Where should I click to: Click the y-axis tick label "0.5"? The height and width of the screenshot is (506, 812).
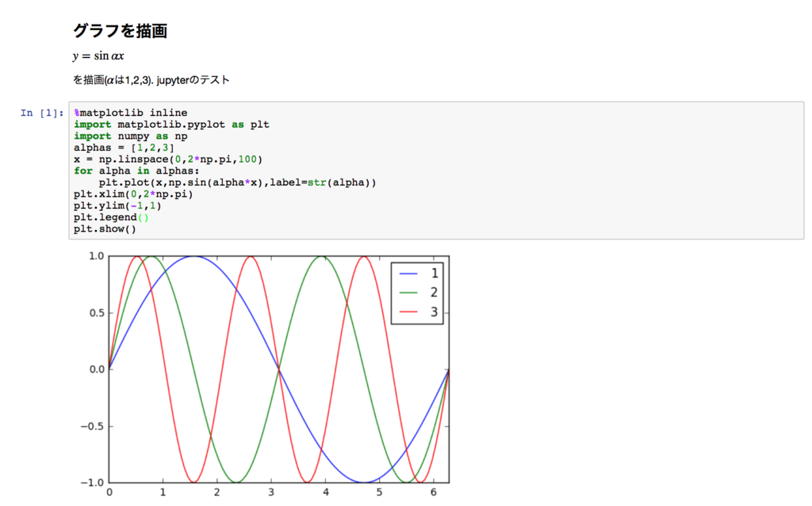click(96, 312)
